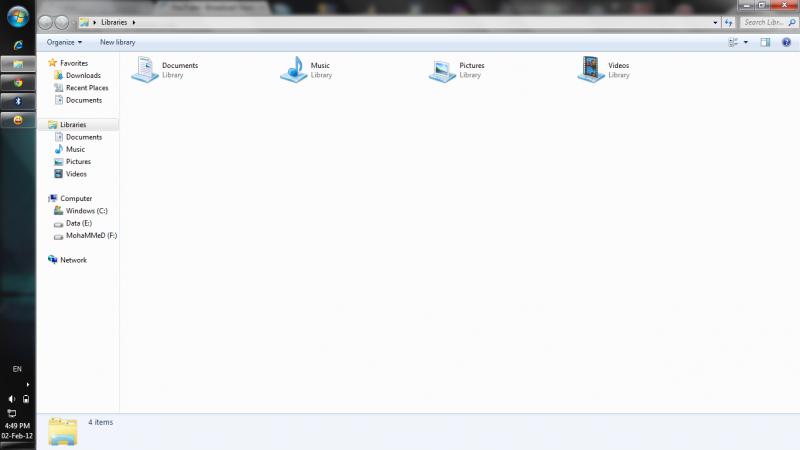
Task: Open the Pictures library in main pane
Action: (x=442, y=69)
